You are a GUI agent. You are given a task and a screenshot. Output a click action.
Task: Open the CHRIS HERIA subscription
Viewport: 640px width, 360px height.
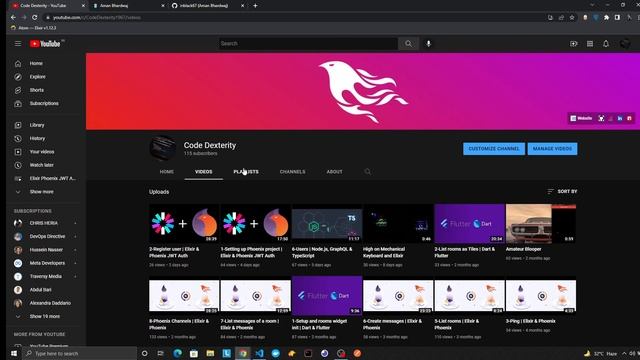(x=43, y=223)
